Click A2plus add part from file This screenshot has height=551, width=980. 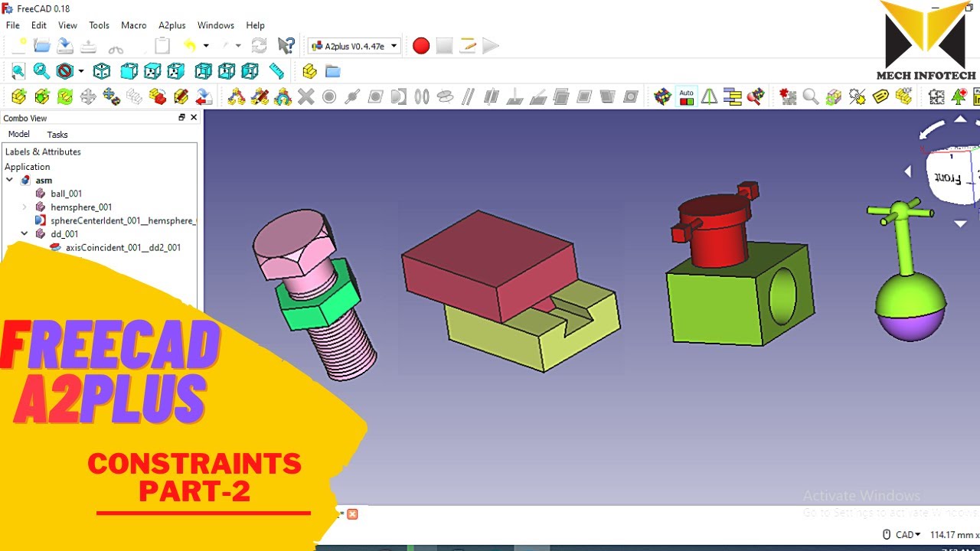(x=18, y=96)
